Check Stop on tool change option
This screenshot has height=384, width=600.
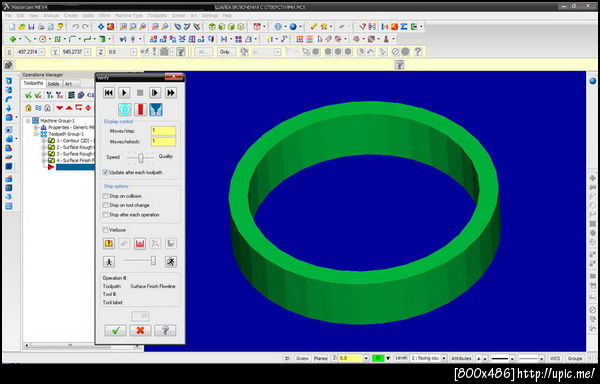(x=105, y=205)
